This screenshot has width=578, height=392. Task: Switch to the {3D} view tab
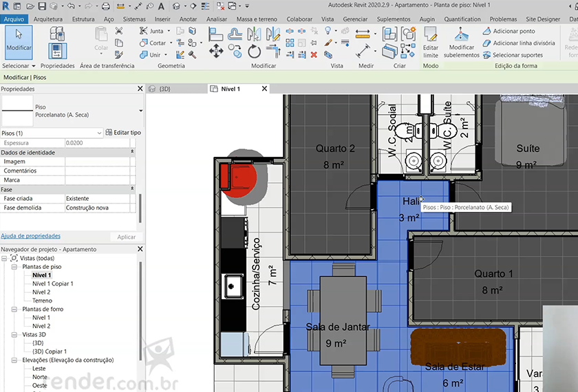[x=164, y=89]
